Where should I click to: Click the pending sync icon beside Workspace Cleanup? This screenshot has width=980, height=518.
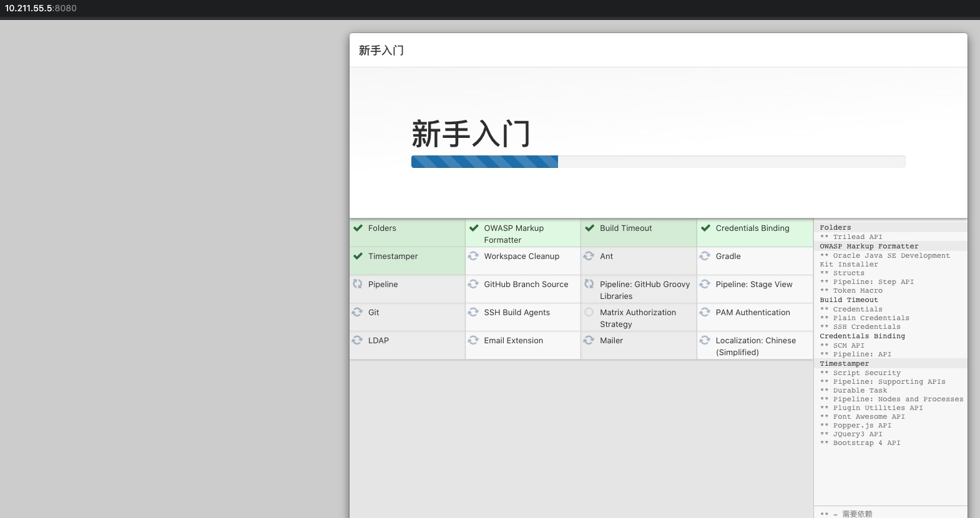(473, 257)
